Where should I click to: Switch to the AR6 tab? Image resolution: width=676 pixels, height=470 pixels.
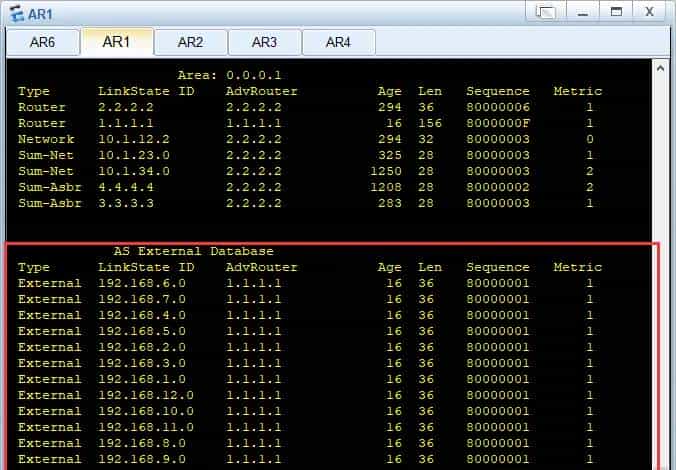click(42, 42)
